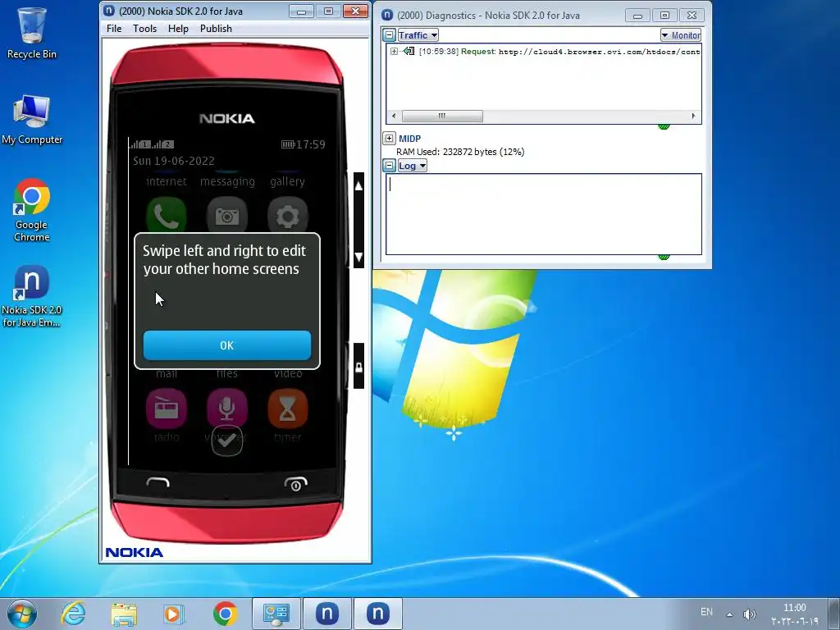The image size is (840, 630).
Task: Tap the messaging label on phone
Action: (227, 181)
